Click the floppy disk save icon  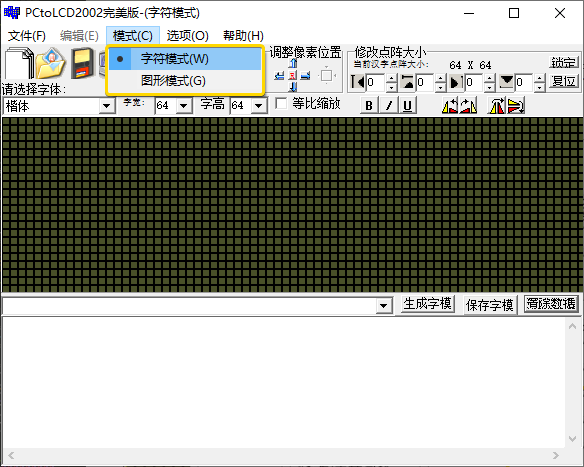coord(82,63)
